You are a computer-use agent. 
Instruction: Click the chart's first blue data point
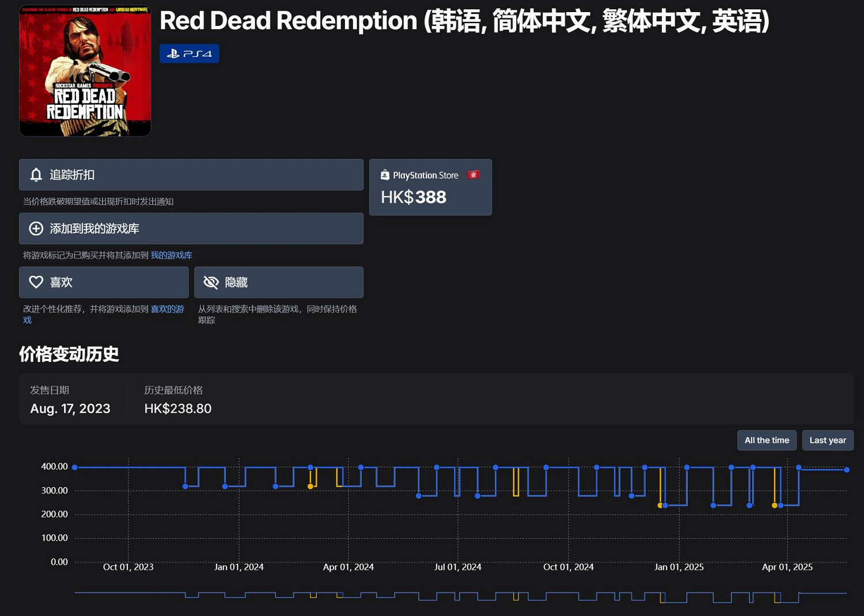tap(75, 467)
